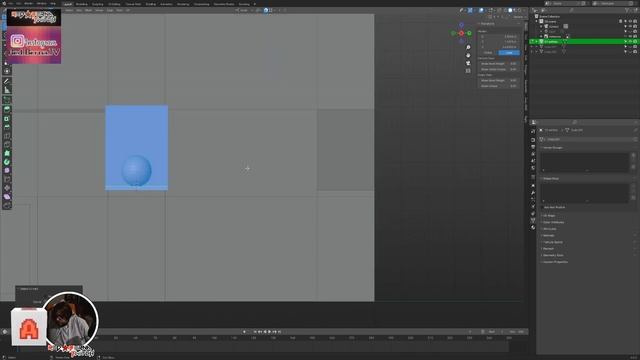The image size is (640, 360).
Task: Click the Median X value field
Action: click(498, 36)
